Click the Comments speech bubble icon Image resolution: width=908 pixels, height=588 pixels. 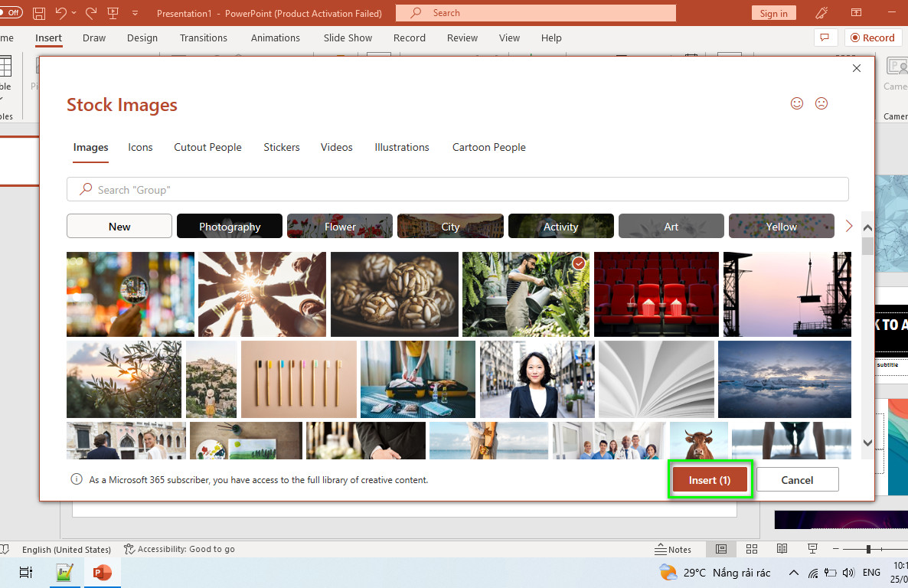[825, 38]
